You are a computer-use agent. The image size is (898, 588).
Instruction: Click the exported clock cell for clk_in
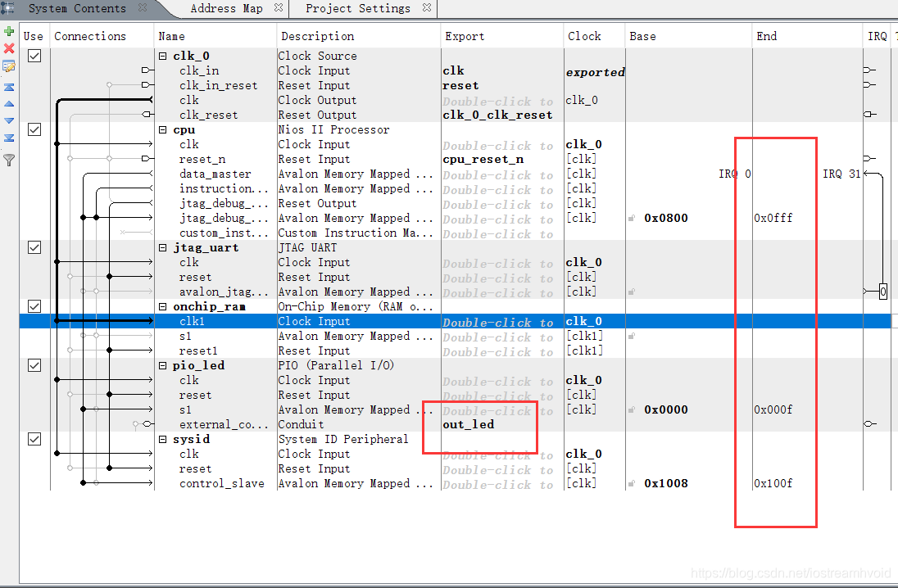[595, 72]
